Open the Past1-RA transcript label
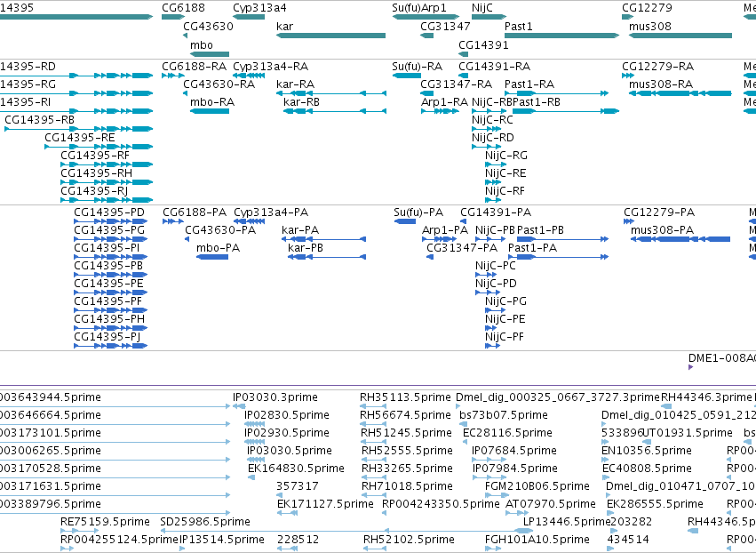Viewport: 756px width, 553px height. pyautogui.click(x=529, y=84)
